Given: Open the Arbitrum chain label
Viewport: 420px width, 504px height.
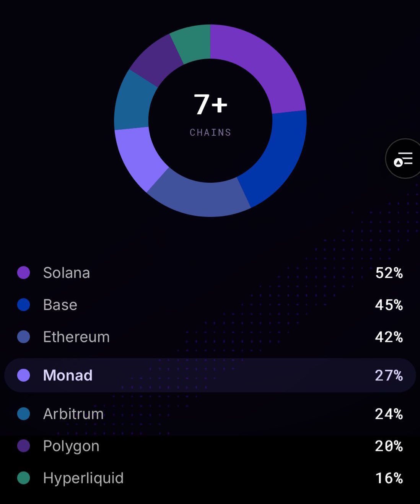Looking at the screenshot, I should tap(73, 414).
